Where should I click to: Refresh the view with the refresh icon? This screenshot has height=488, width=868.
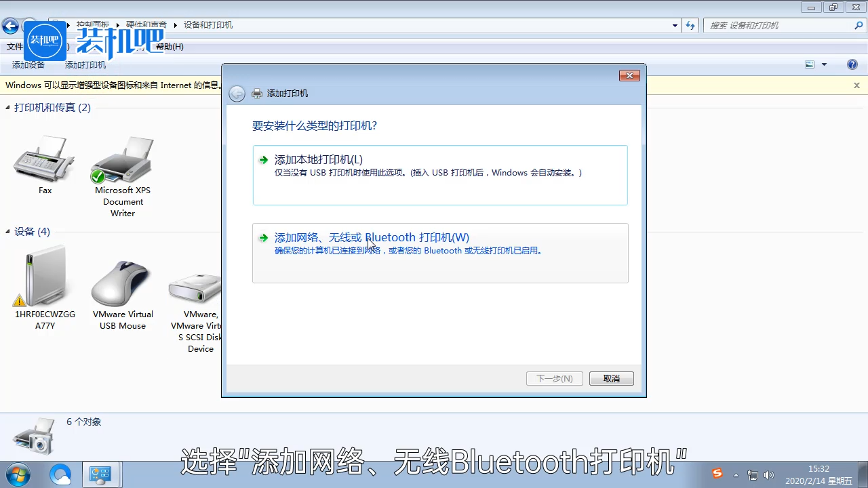click(x=690, y=25)
